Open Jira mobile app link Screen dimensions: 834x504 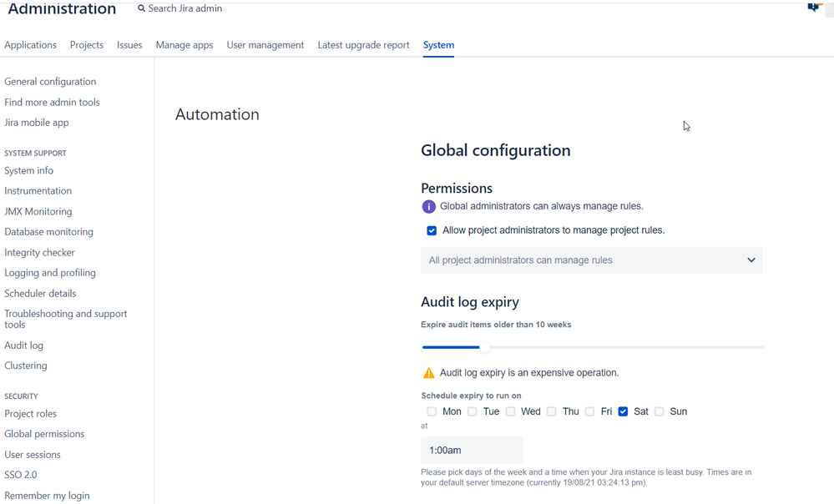(37, 123)
